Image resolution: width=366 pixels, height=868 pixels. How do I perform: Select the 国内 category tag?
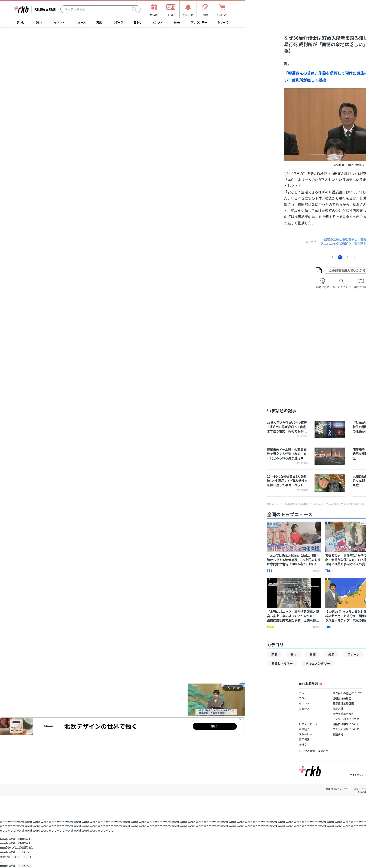[x=293, y=654]
